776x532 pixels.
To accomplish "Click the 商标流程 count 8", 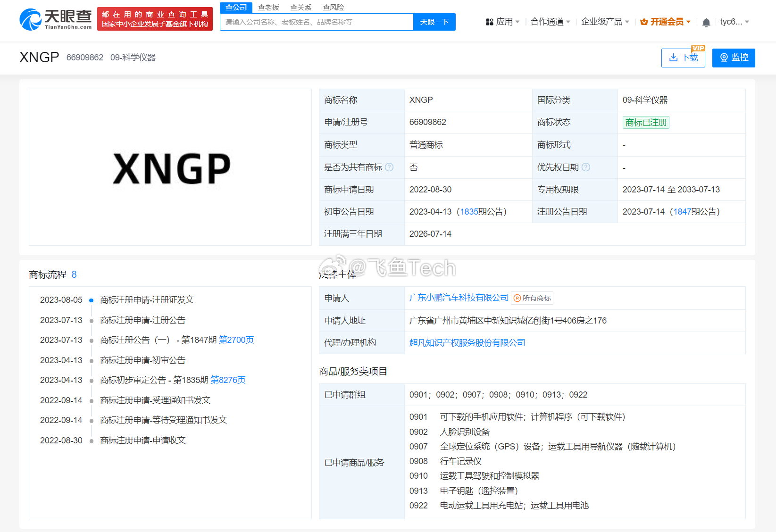I will pos(74,274).
